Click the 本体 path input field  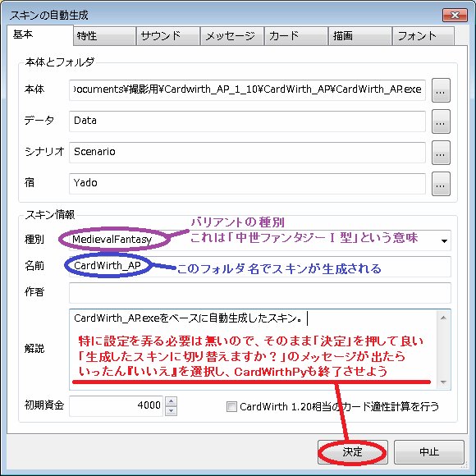[247, 89]
